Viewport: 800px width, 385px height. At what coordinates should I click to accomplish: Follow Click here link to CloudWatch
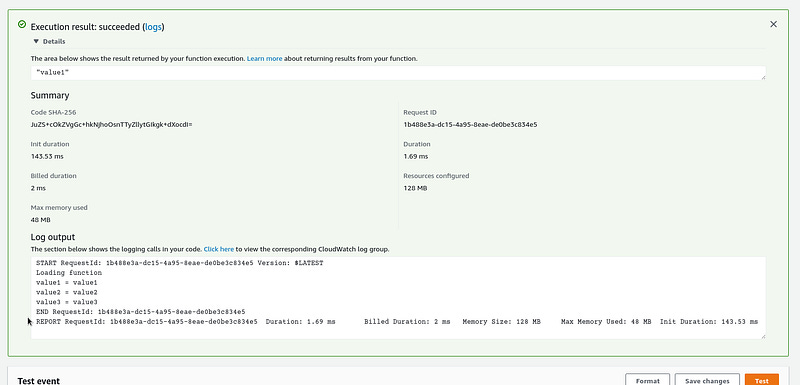click(x=219, y=249)
